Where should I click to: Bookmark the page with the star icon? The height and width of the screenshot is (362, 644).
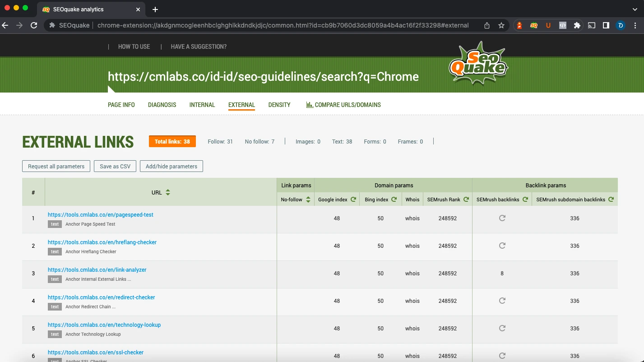point(501,26)
